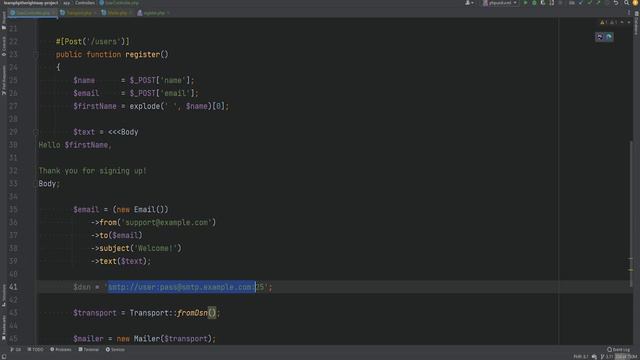
Task: Click on 'support@example.com' string
Action: tap(166, 222)
